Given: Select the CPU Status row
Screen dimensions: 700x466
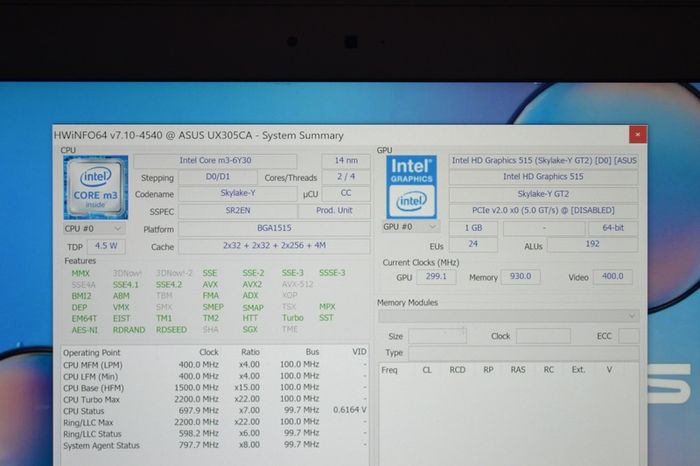Looking at the screenshot, I should pos(215,410).
